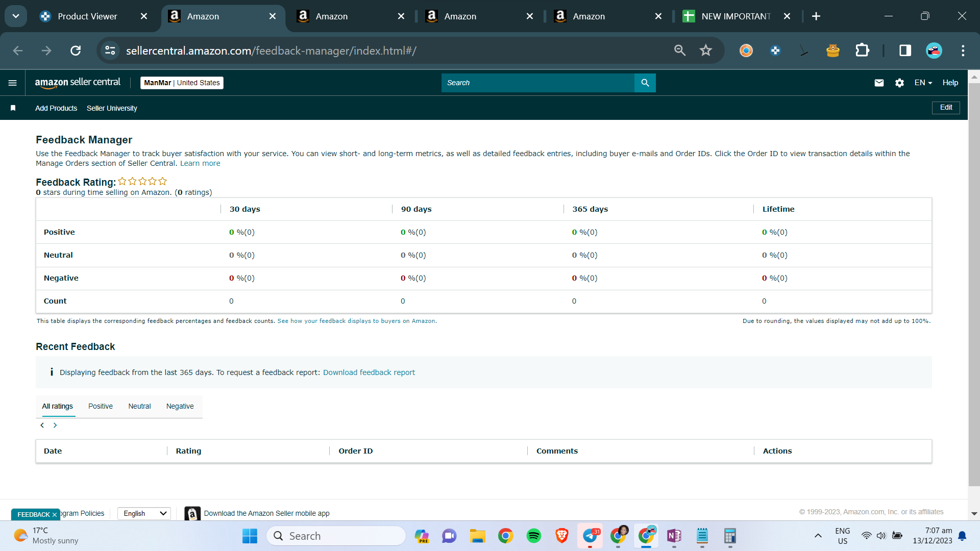Select the Negative feedback tab
Screen dimensions: 980x551
(180, 407)
